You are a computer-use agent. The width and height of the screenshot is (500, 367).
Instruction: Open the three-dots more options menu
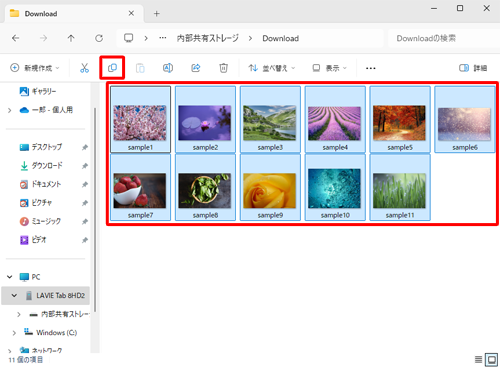(x=371, y=68)
